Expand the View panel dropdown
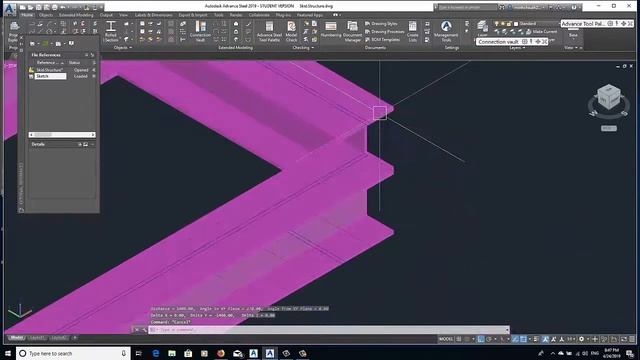This screenshot has height=360, width=640. 571,48
